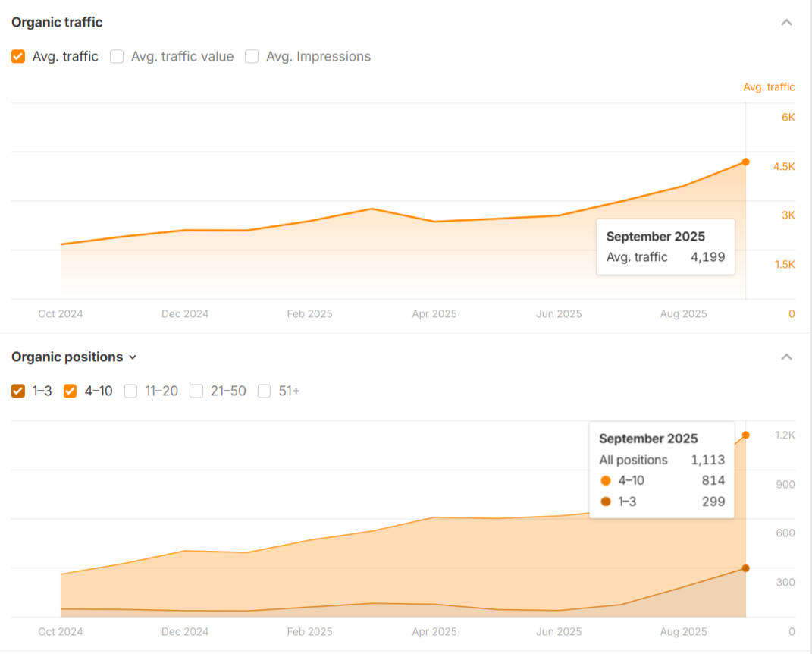Viewport: 812px width, 654px height.
Task: Enable the Avg. traffic value checkbox
Action: tap(117, 56)
